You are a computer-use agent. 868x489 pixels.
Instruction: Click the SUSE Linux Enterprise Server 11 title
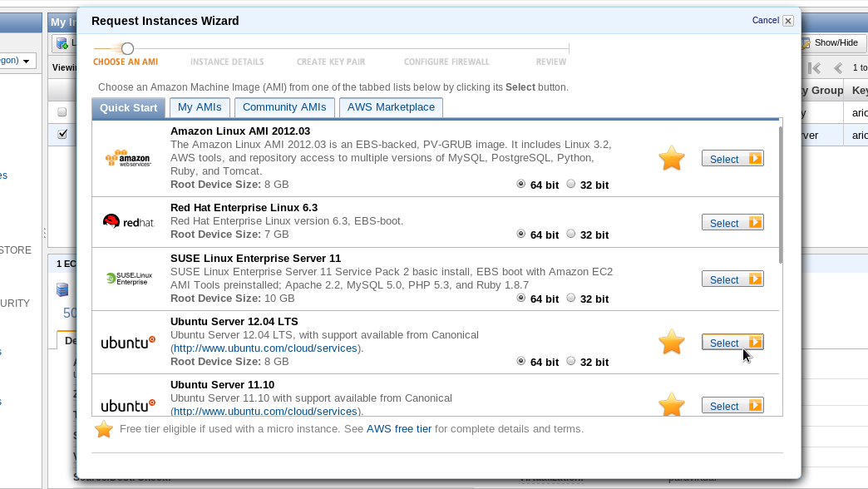[x=256, y=259]
